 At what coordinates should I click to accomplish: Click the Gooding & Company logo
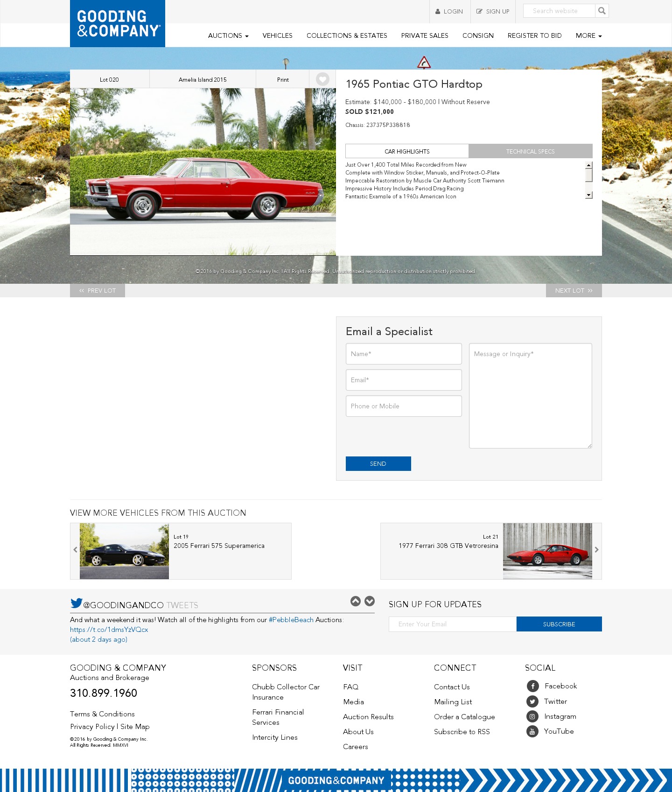pos(118,23)
